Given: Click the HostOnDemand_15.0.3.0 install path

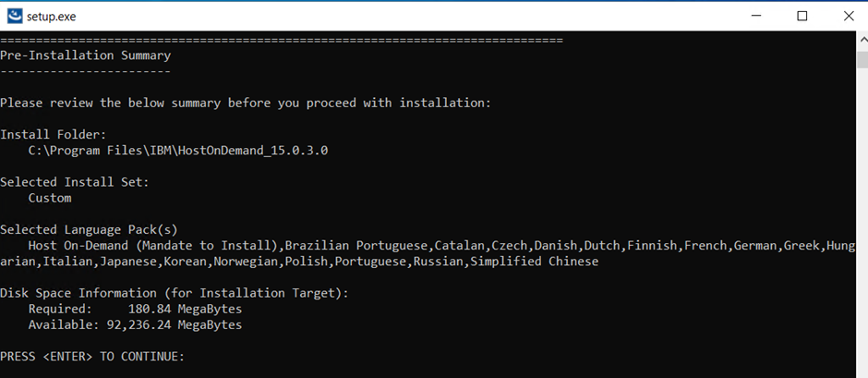Looking at the screenshot, I should pyautogui.click(x=178, y=150).
